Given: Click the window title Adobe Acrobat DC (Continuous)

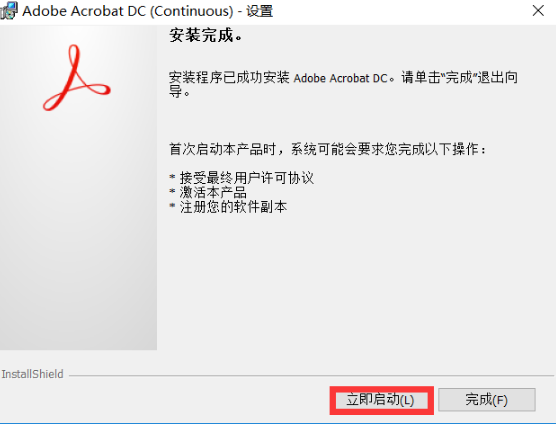Looking at the screenshot, I should [128, 11].
